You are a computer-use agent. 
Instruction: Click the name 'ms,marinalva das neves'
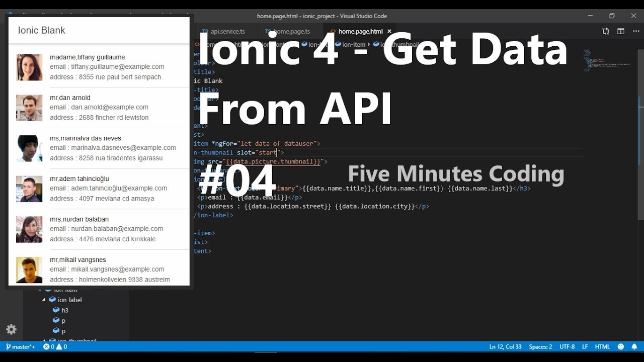pos(86,138)
